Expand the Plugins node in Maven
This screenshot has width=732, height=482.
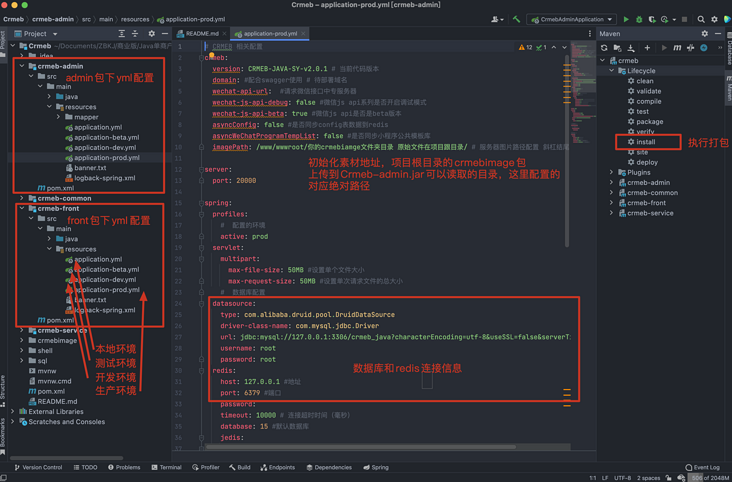611,172
